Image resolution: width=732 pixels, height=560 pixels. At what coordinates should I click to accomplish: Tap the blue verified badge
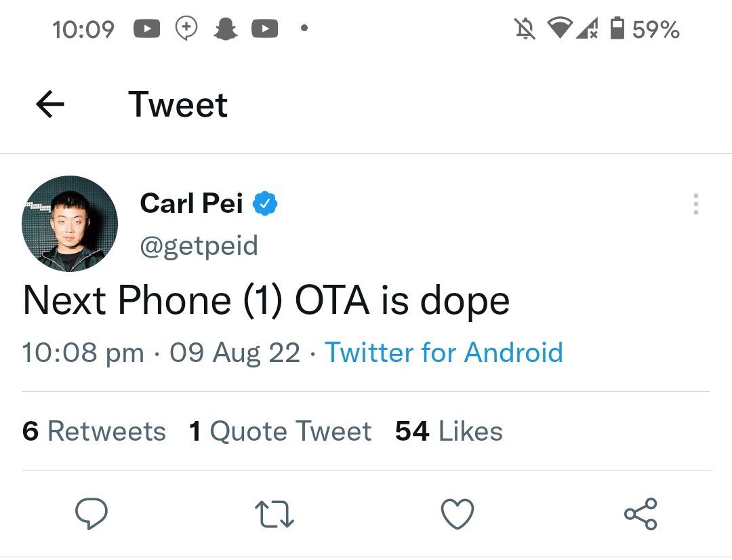pyautogui.click(x=264, y=203)
